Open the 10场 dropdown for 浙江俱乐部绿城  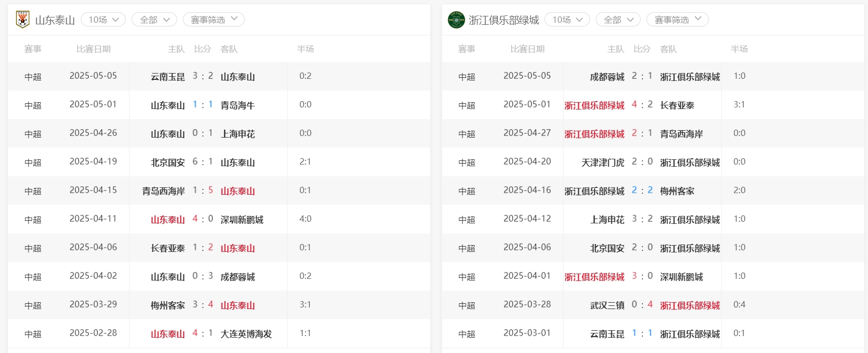(567, 20)
